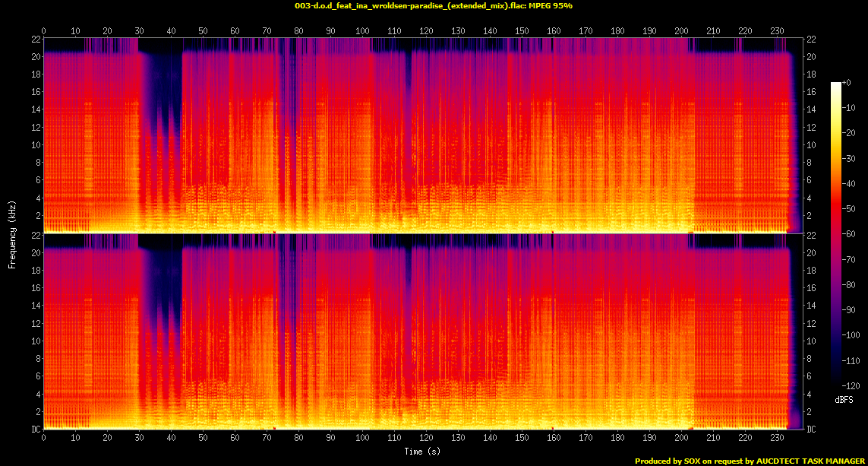Select the '-120' dBFS scale value
Screen dimensions: 868x466
(851, 385)
